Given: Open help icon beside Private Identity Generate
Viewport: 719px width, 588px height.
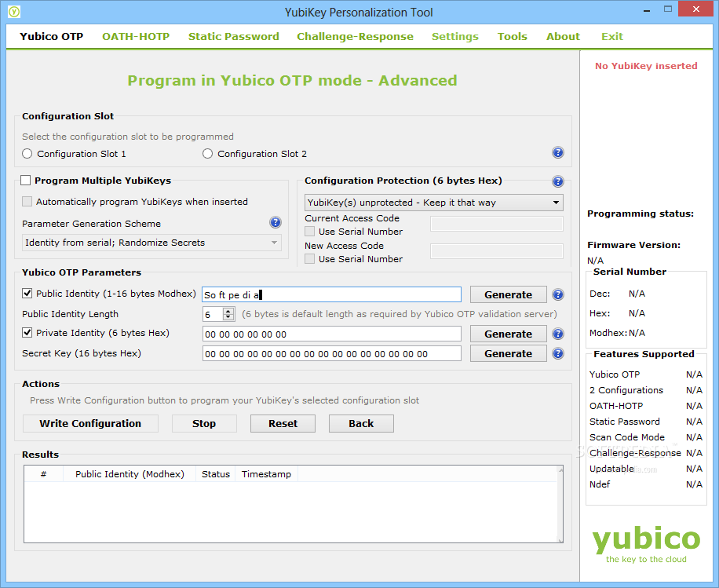Looking at the screenshot, I should [x=557, y=334].
